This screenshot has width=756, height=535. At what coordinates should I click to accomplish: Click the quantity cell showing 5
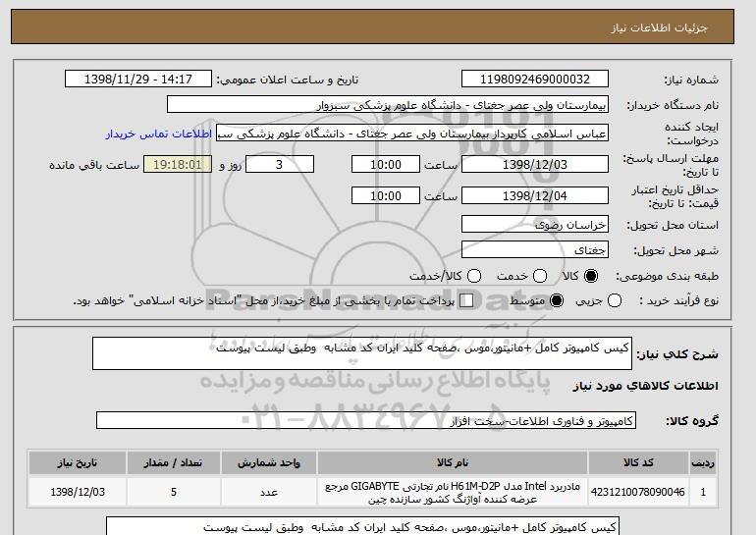click(174, 492)
